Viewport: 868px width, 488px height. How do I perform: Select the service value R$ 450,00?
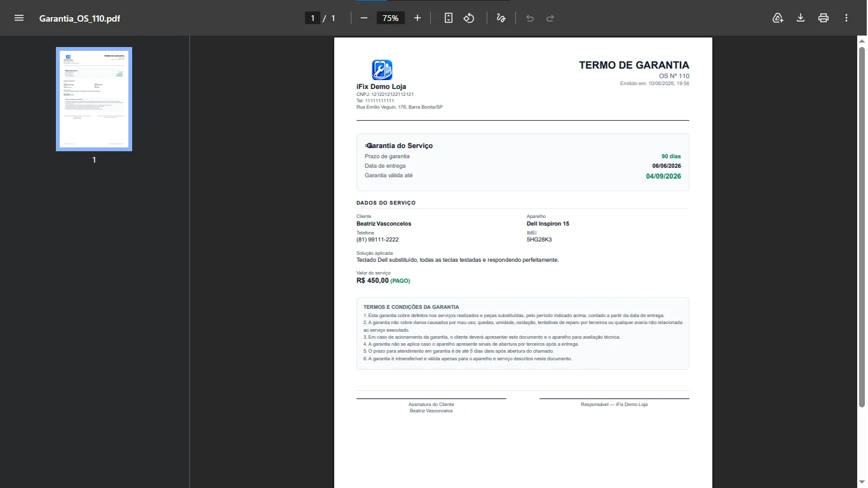click(372, 280)
